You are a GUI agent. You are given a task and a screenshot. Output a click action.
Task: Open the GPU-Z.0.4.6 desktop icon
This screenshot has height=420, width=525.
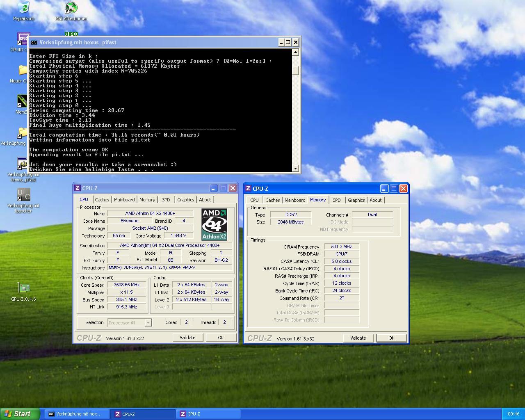23,292
